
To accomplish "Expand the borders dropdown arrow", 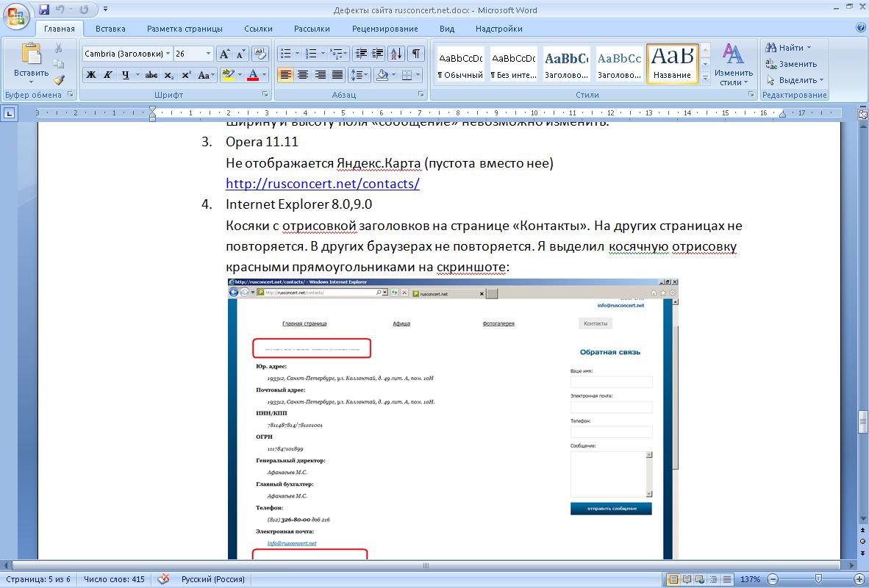I will click(x=418, y=75).
